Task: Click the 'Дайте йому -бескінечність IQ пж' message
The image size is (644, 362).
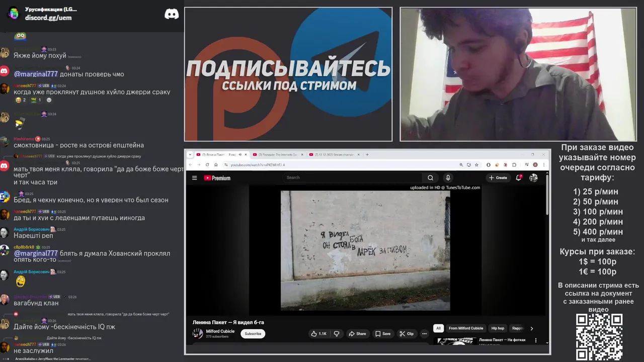Action: click(64, 327)
